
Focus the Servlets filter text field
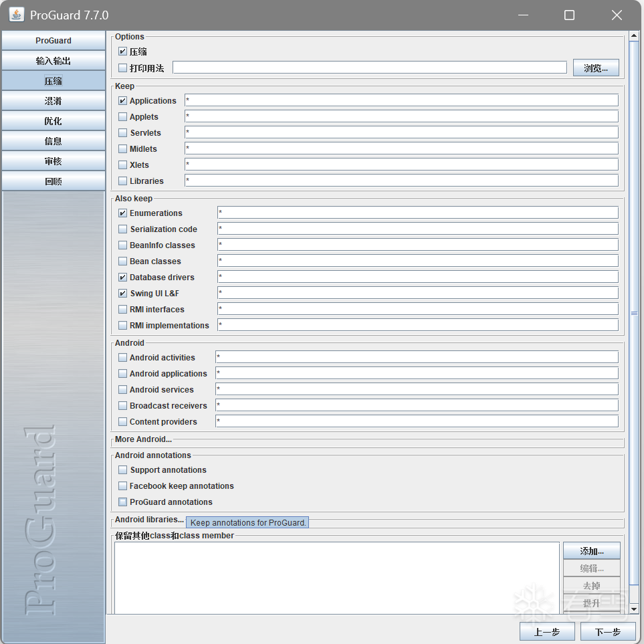point(401,132)
